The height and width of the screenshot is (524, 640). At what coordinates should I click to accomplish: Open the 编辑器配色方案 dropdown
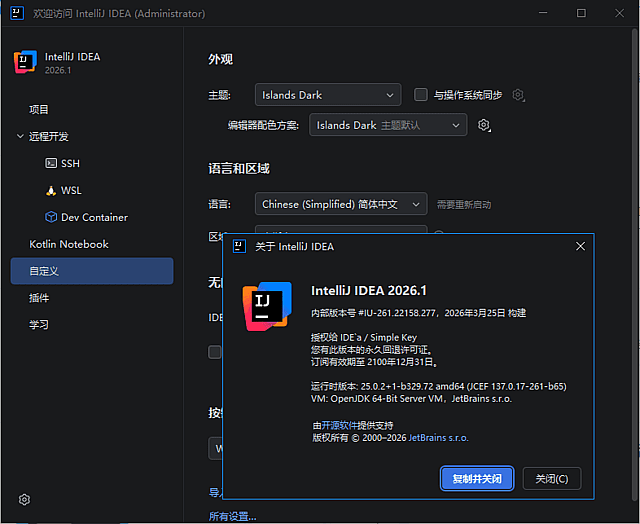[x=387, y=125]
